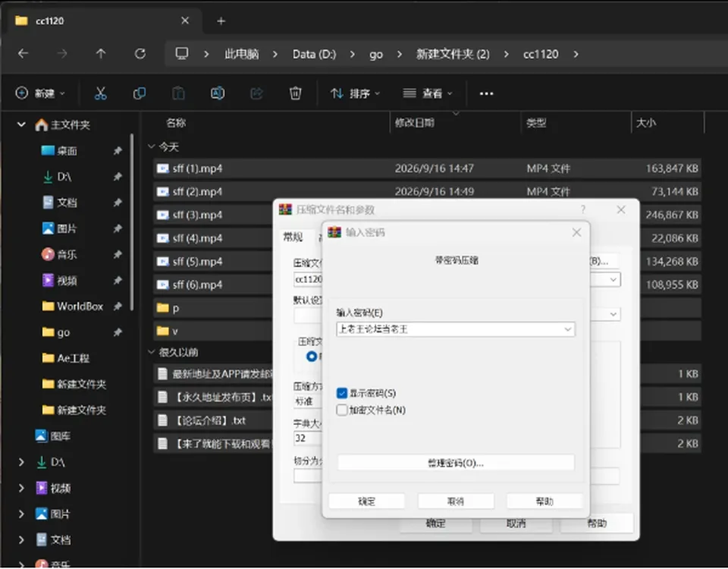Refresh the cc1120 folder view
Viewport: 728px width, 569px height.
coord(140,54)
